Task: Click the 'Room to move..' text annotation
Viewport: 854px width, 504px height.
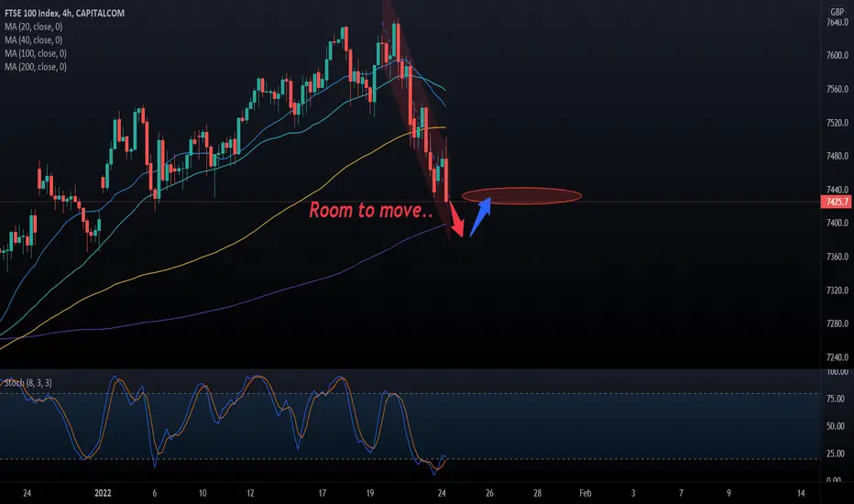Action: click(x=371, y=211)
